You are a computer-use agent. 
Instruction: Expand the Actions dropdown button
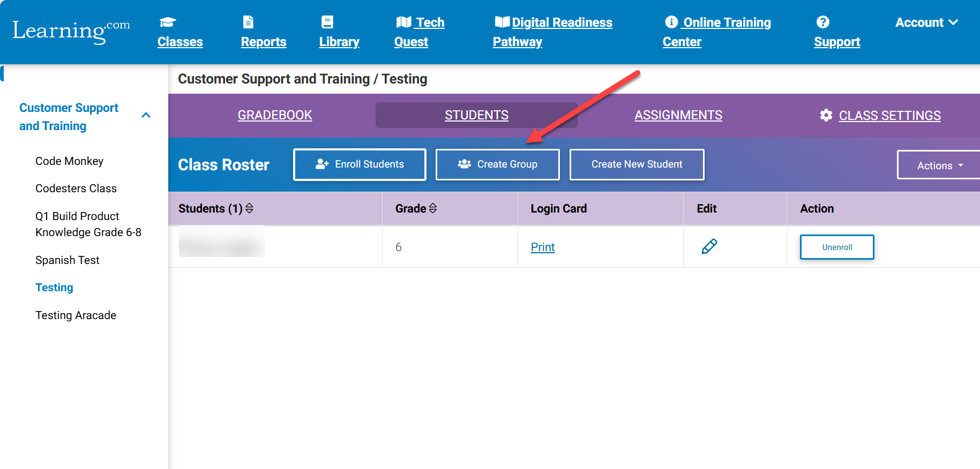coord(939,165)
